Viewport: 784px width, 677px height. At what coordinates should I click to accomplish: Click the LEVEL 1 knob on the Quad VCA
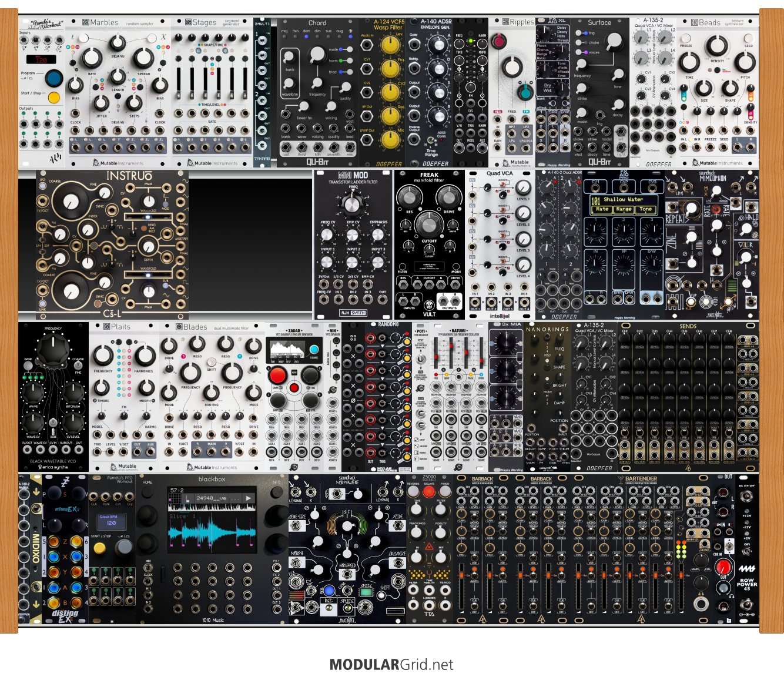(522, 188)
